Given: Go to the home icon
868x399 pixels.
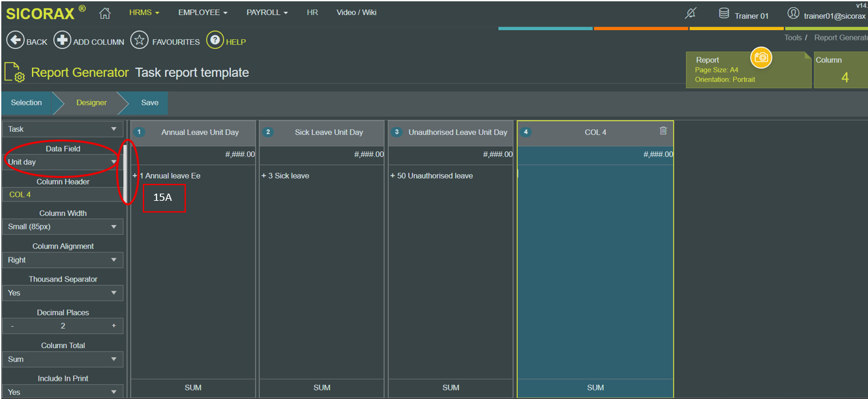Looking at the screenshot, I should pyautogui.click(x=104, y=13).
